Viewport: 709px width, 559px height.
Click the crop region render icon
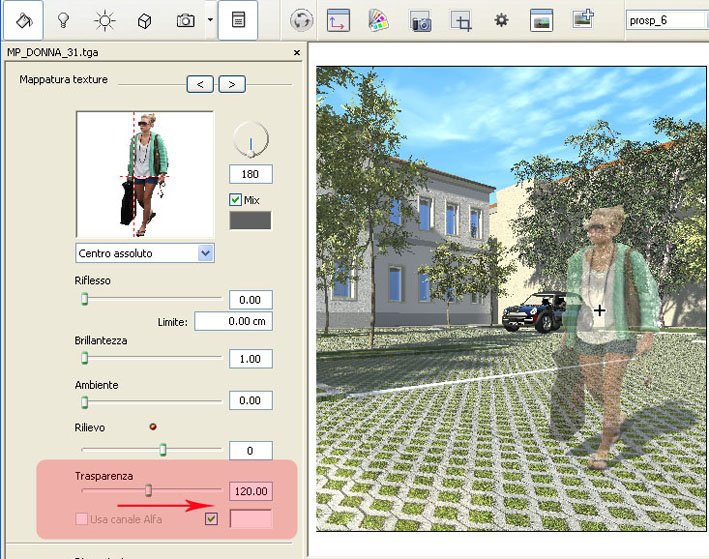pos(461,20)
